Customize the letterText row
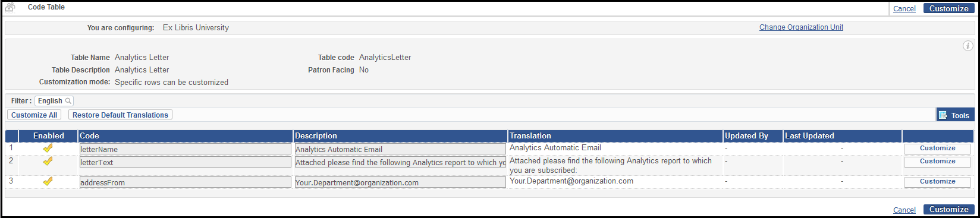Viewport: 980px width, 218px height. 937,162
